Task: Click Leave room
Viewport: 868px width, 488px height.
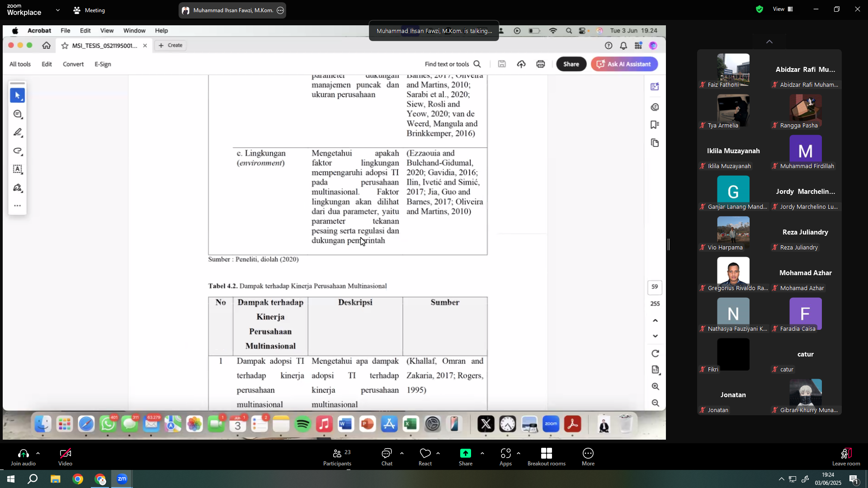Action: coord(846,457)
